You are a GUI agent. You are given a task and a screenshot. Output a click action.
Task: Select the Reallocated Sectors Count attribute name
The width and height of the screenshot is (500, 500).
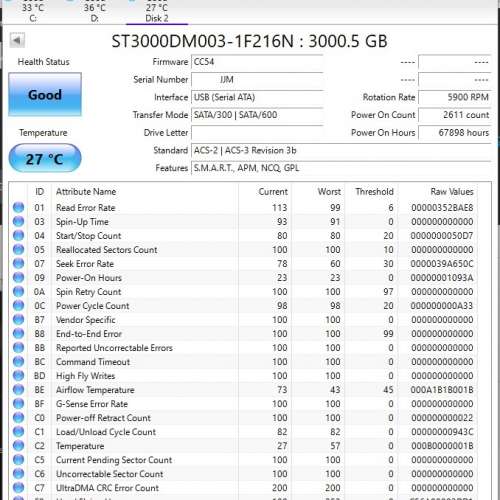(x=107, y=250)
